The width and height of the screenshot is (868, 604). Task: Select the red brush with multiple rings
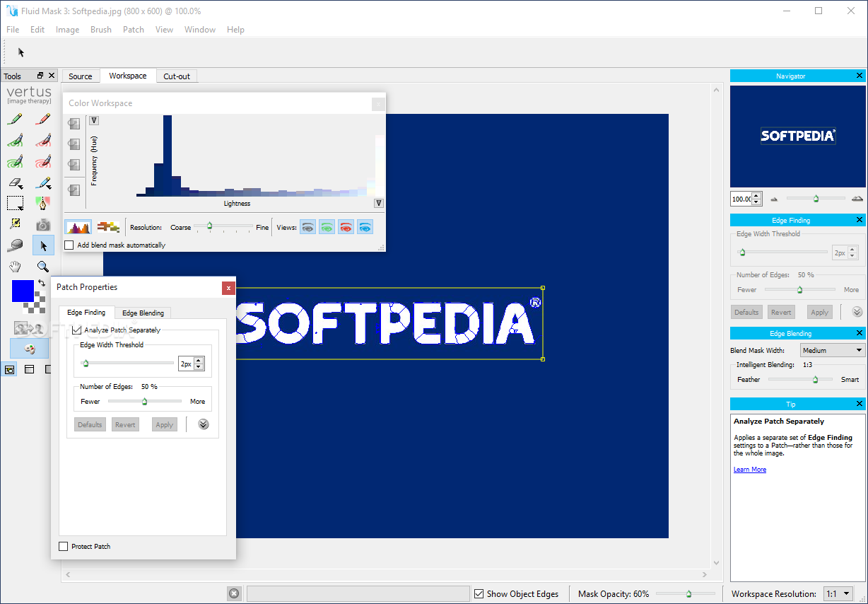43,161
